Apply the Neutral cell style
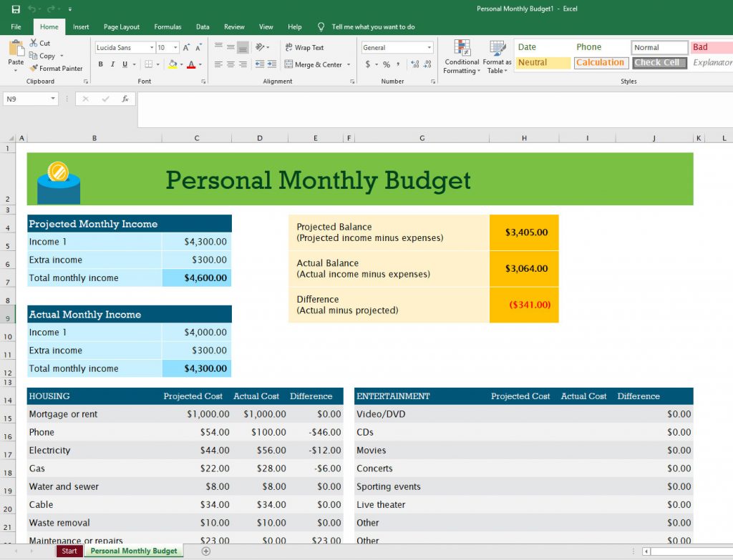The width and height of the screenshot is (733, 560). (x=543, y=63)
